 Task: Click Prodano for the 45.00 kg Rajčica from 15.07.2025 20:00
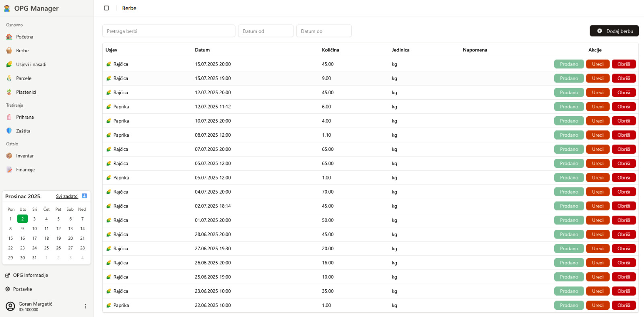click(569, 64)
